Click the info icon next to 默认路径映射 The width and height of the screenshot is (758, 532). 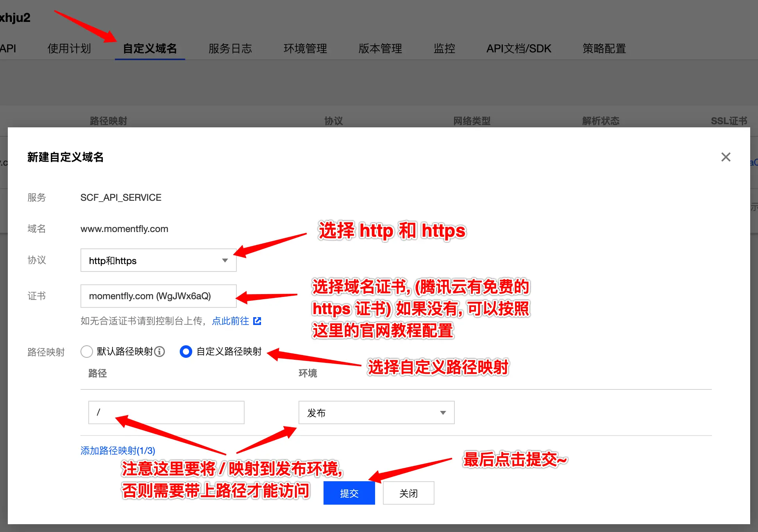click(x=159, y=352)
